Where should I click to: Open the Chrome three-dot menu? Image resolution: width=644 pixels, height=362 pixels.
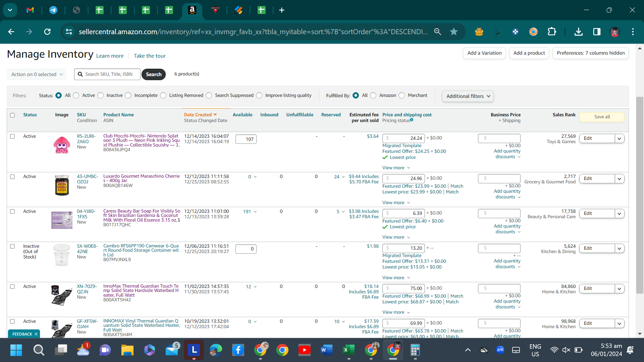point(633,32)
